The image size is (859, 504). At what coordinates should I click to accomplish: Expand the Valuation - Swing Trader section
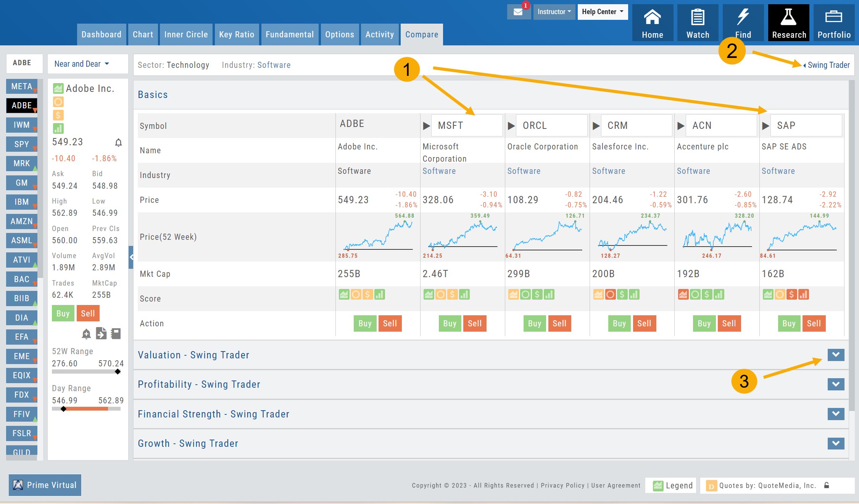(x=836, y=355)
